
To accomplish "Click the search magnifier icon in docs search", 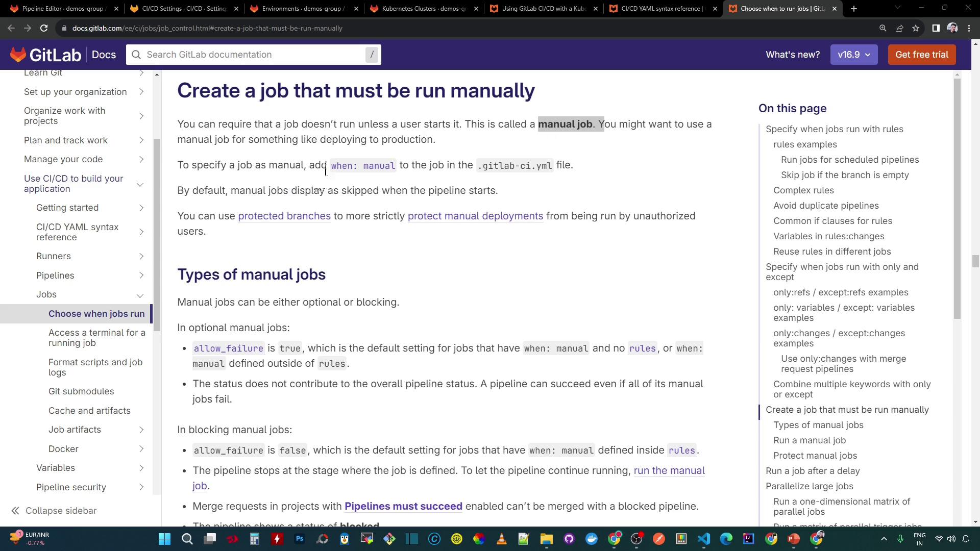I will pos(136,55).
